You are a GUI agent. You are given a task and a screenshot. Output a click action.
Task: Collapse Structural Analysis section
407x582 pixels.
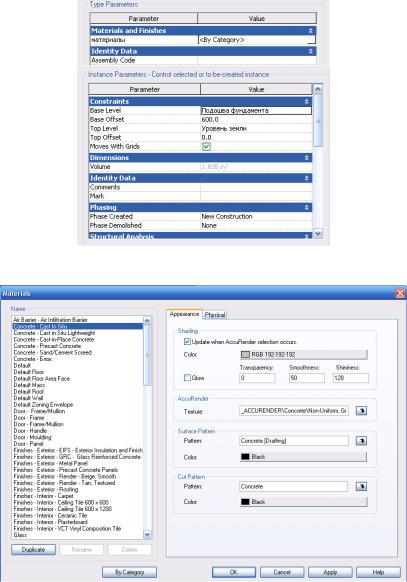click(x=306, y=236)
